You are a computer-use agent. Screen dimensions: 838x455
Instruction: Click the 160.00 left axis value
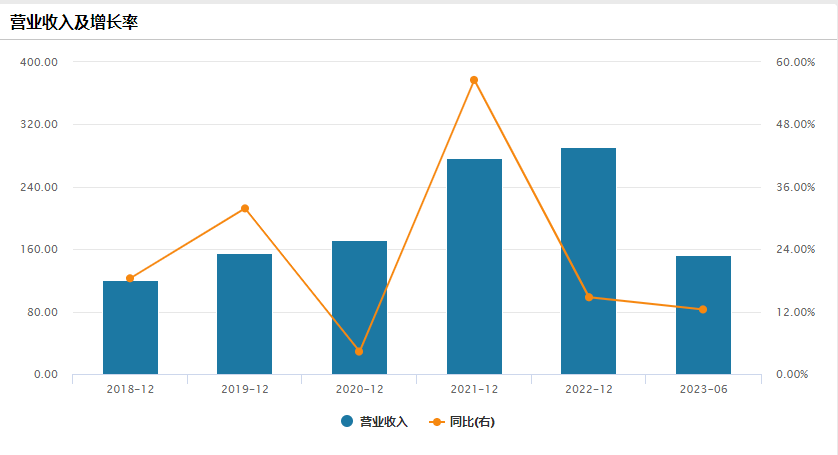[39, 249]
